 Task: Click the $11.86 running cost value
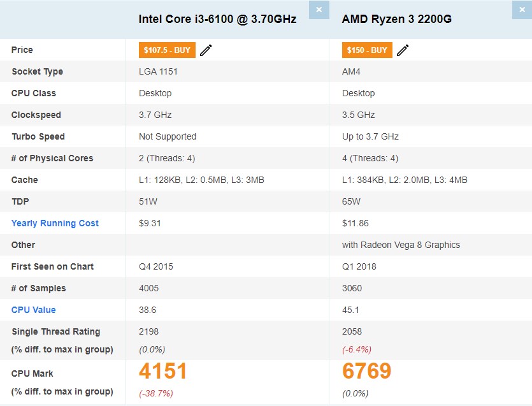[x=356, y=223]
